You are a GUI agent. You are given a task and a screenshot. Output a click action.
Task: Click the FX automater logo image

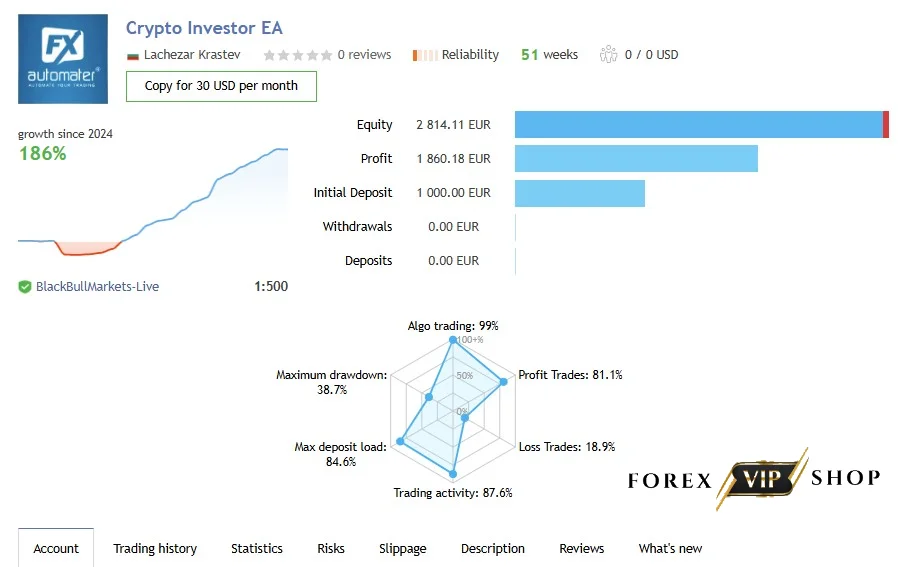[63, 59]
